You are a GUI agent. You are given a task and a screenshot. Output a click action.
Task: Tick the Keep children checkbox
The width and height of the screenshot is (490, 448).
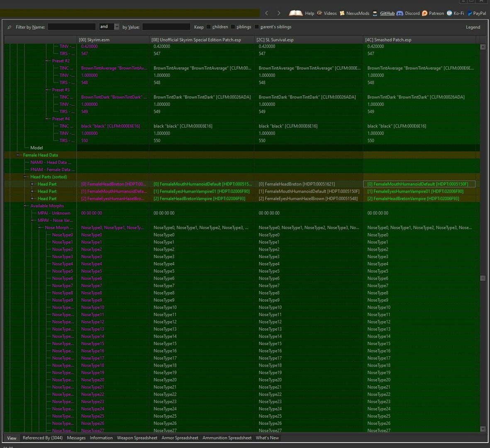208,27
